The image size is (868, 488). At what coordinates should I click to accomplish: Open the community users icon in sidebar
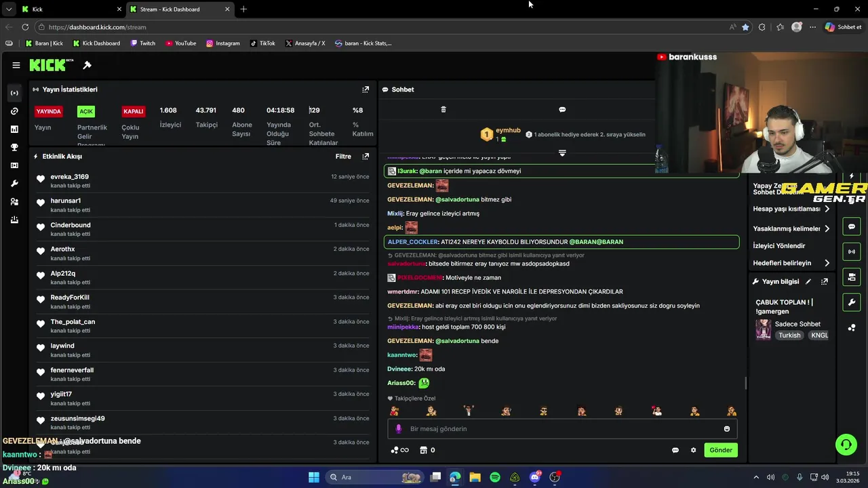pos(14,202)
